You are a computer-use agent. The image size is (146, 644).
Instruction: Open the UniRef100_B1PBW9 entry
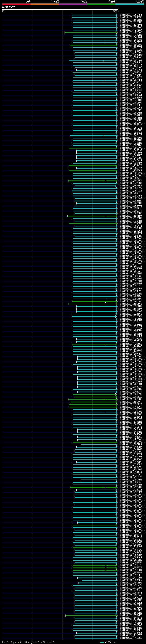(131, 22)
